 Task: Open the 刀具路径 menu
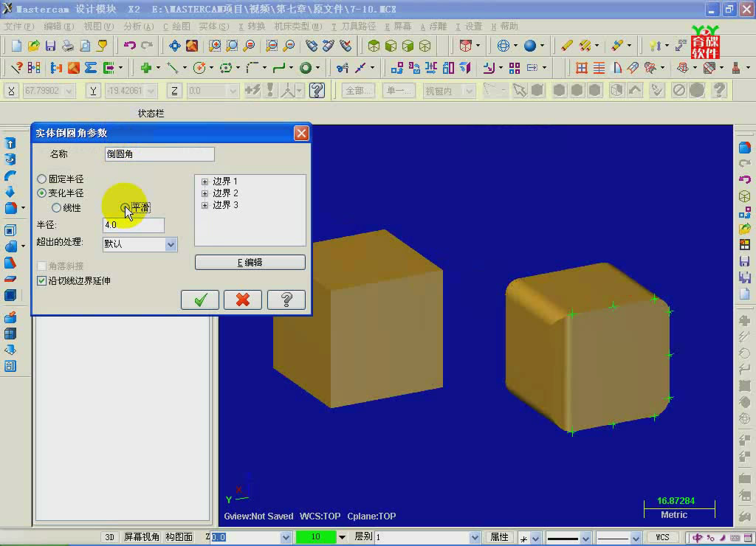tap(354, 27)
